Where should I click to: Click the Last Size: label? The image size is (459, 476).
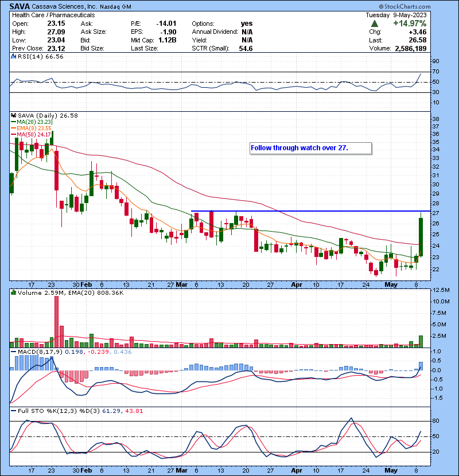tap(145, 49)
